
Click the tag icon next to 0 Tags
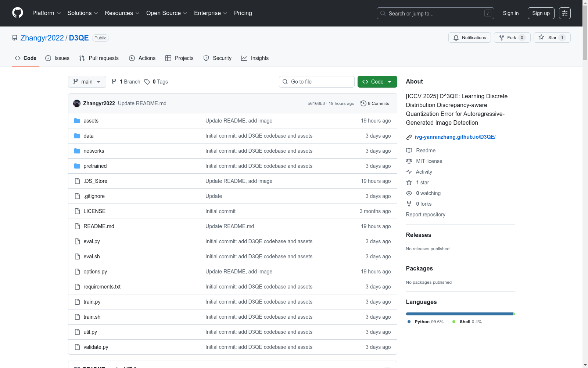coord(147,82)
